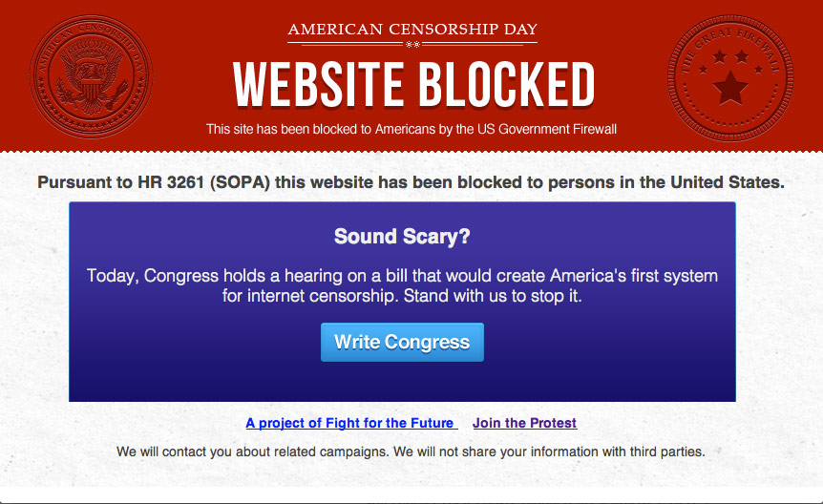Screen dimensions: 823x504
Task: Click the small ornament under Censorship Day title
Action: (x=412, y=45)
